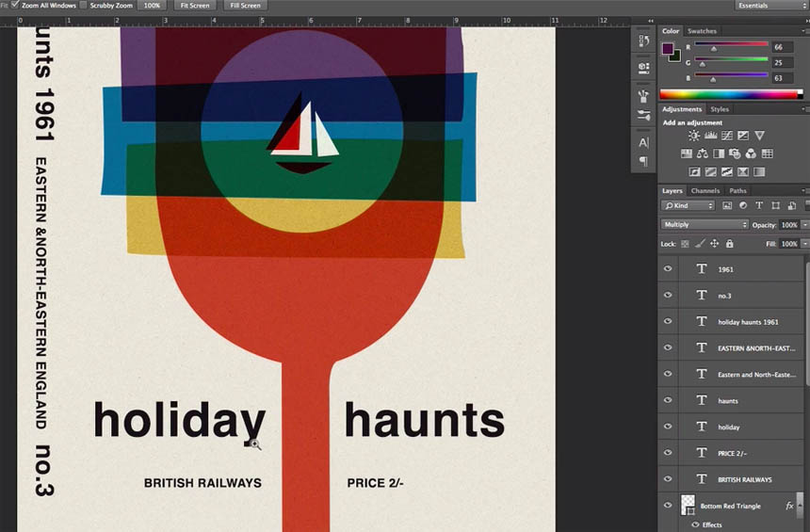Open the Adjustments panel flyout menu
The height and width of the screenshot is (532, 810).
click(805, 109)
